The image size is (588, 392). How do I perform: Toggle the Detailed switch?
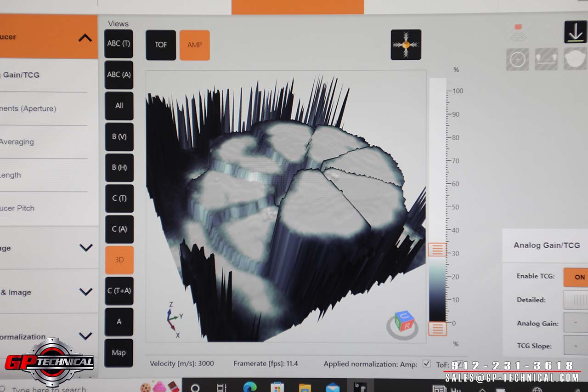pyautogui.click(x=577, y=300)
